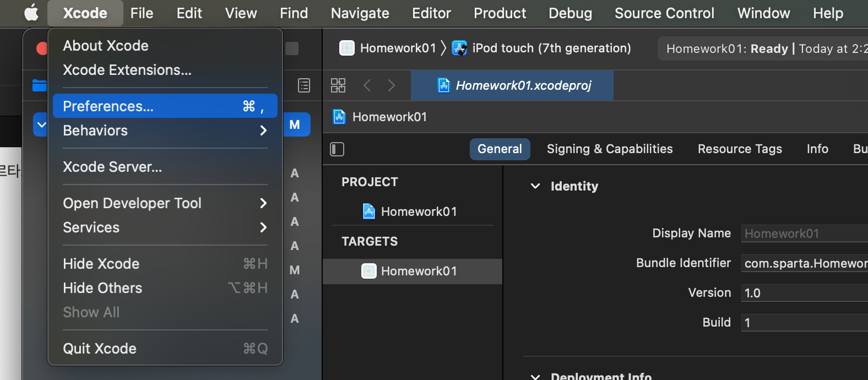Open the Editor menu
Image resolution: width=868 pixels, height=380 pixels.
431,13
